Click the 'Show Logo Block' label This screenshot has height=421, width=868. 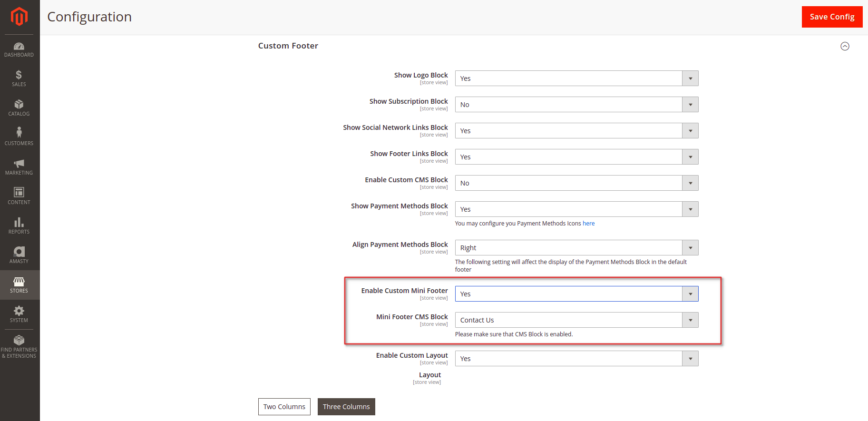pos(421,75)
